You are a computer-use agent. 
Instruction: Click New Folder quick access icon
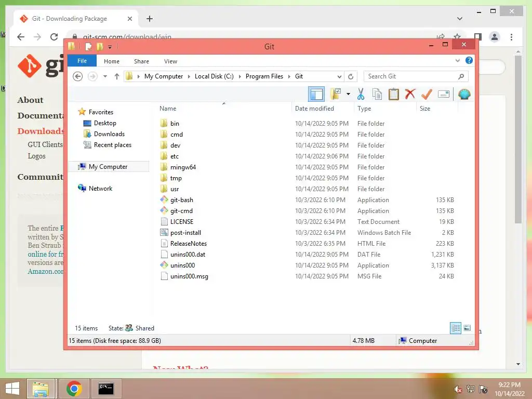[100, 46]
